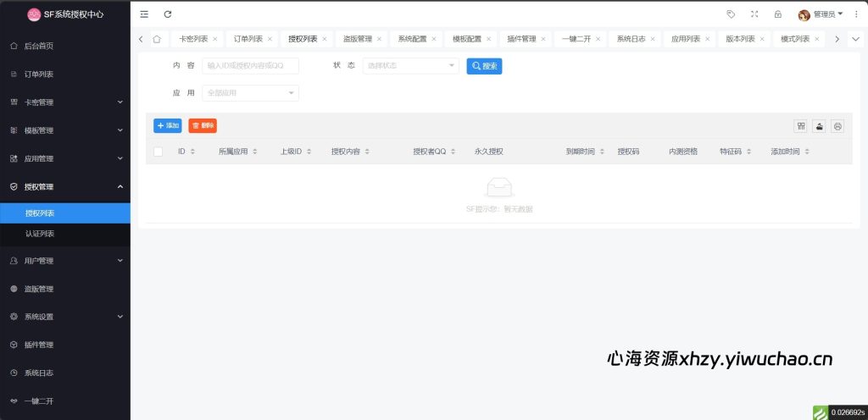The height and width of the screenshot is (420, 868).
Task: Focus the 内容 search input field
Action: pos(251,66)
